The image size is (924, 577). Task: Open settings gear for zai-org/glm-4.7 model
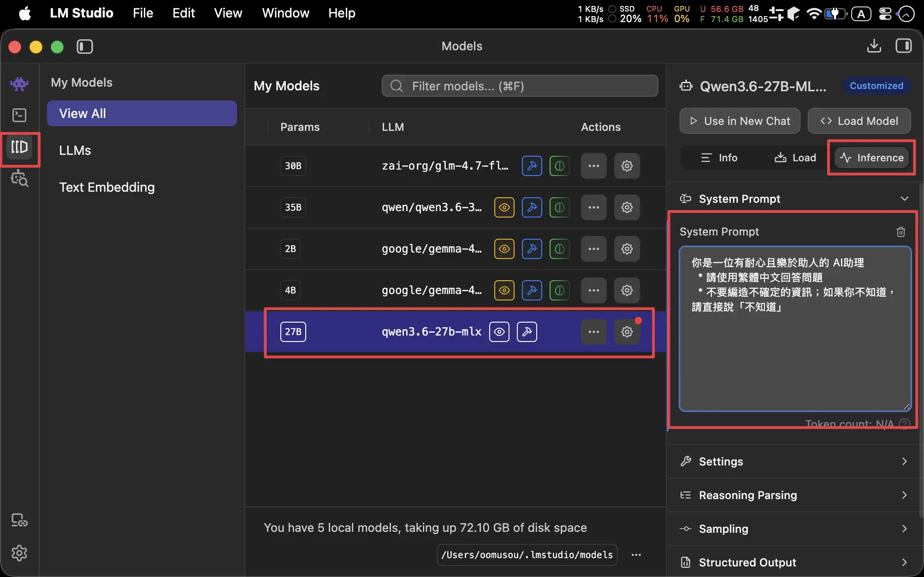pos(627,166)
